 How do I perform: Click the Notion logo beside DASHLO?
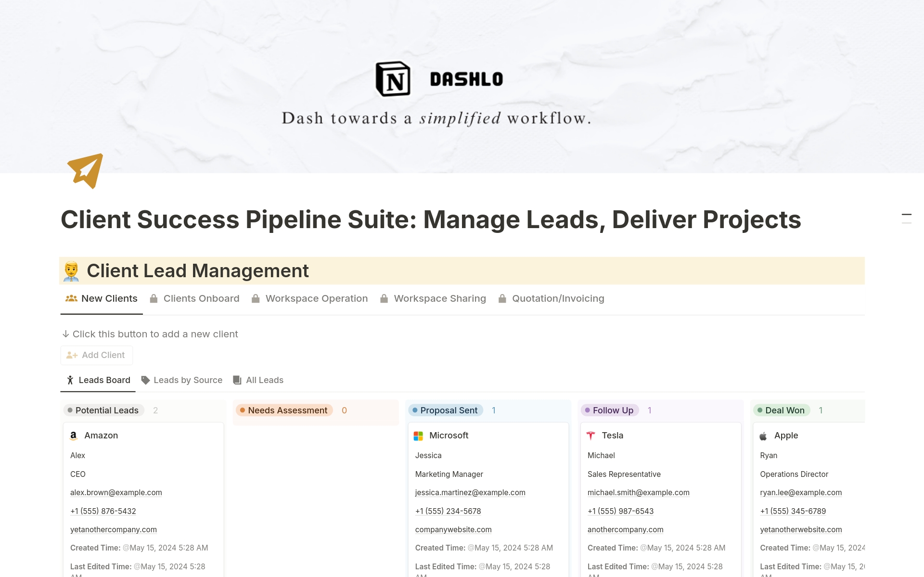392,78
